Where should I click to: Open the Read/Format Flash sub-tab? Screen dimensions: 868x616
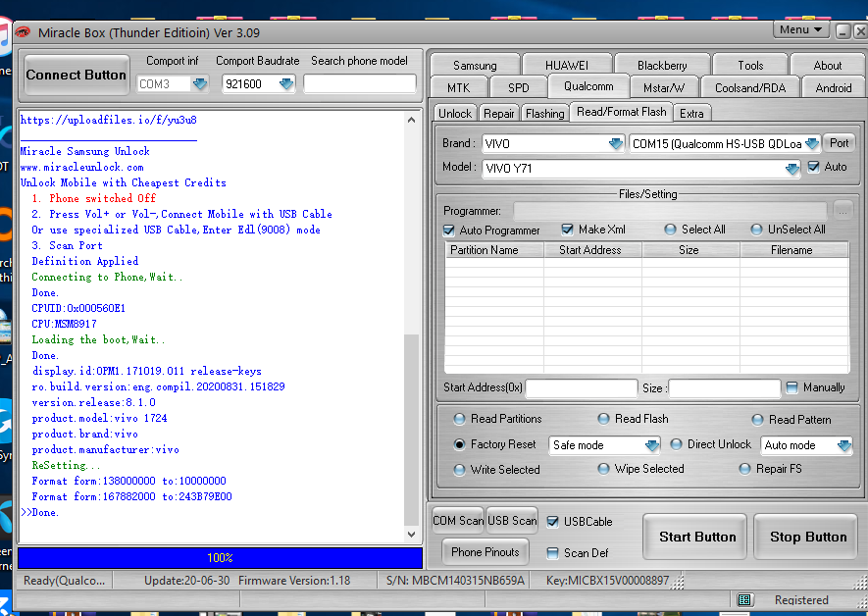click(621, 112)
